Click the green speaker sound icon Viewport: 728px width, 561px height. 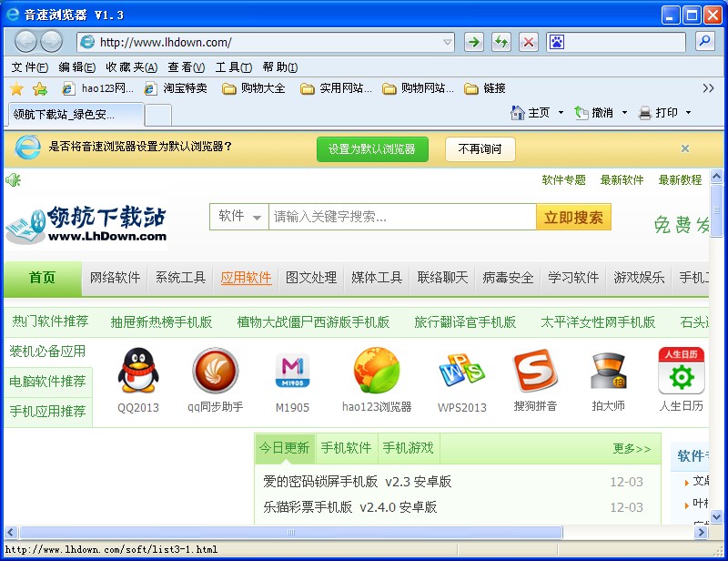point(13,180)
